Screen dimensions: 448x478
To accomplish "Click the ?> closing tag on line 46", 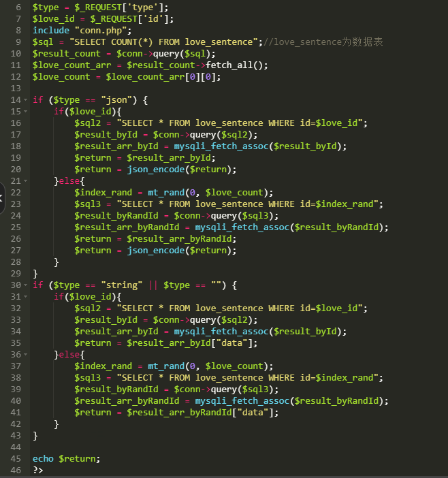I will point(38,471).
